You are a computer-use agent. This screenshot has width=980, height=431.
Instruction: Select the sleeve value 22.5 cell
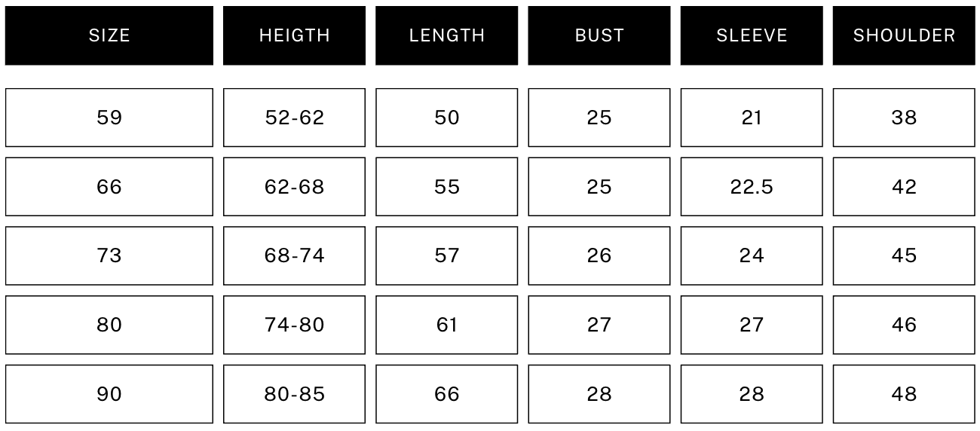click(x=752, y=187)
